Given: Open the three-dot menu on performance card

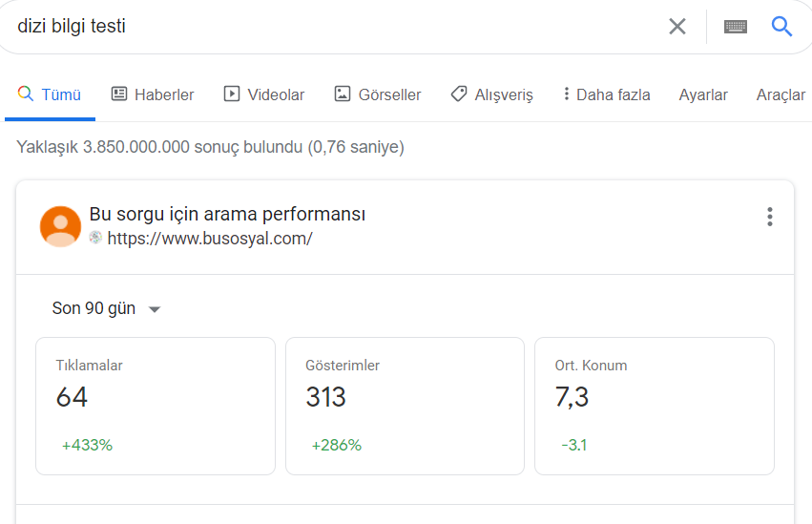Looking at the screenshot, I should click(769, 217).
